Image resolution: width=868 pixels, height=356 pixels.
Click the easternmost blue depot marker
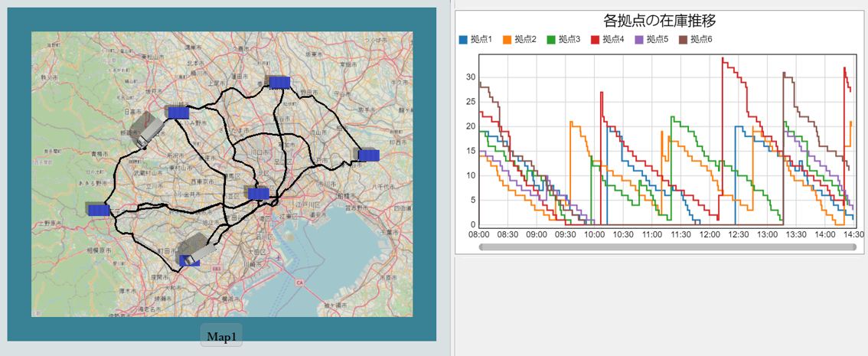[369, 155]
